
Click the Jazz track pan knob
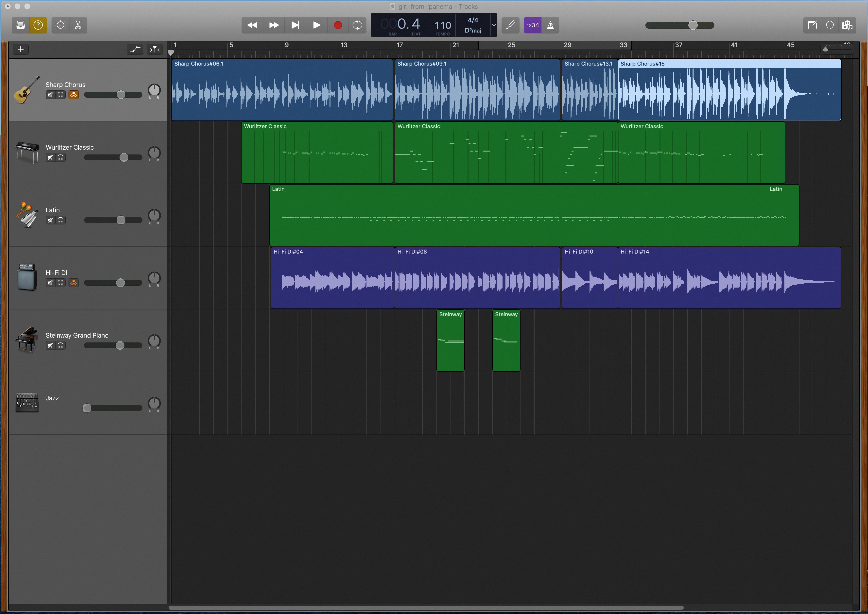pos(154,403)
